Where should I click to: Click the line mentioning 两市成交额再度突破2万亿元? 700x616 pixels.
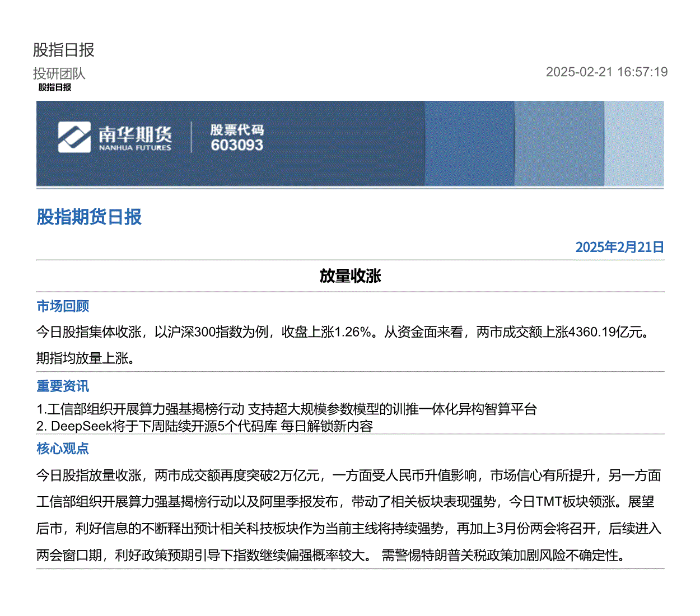point(349,475)
